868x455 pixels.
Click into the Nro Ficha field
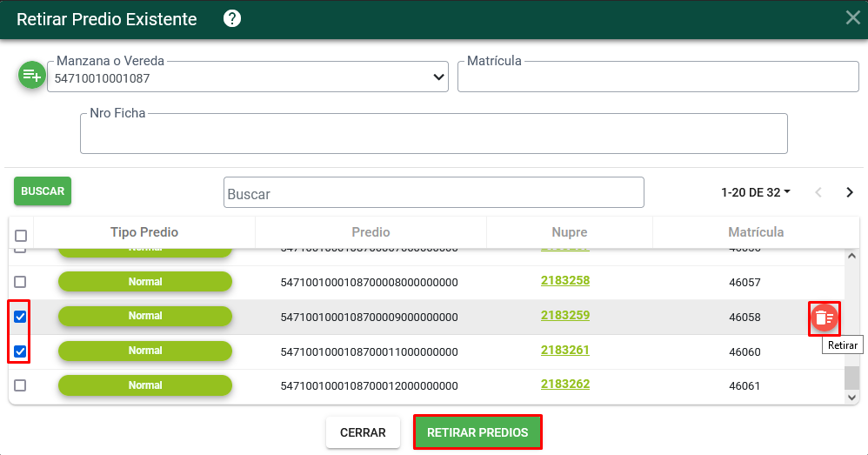[x=433, y=134]
